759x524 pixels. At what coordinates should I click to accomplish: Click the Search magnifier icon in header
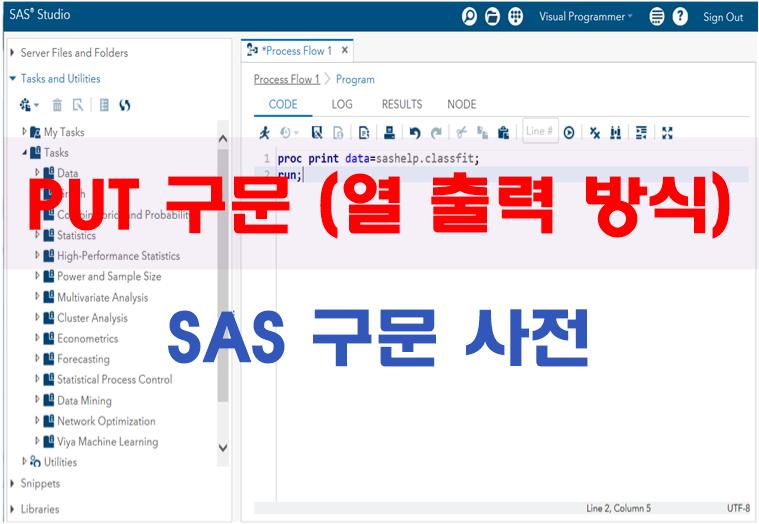(469, 17)
